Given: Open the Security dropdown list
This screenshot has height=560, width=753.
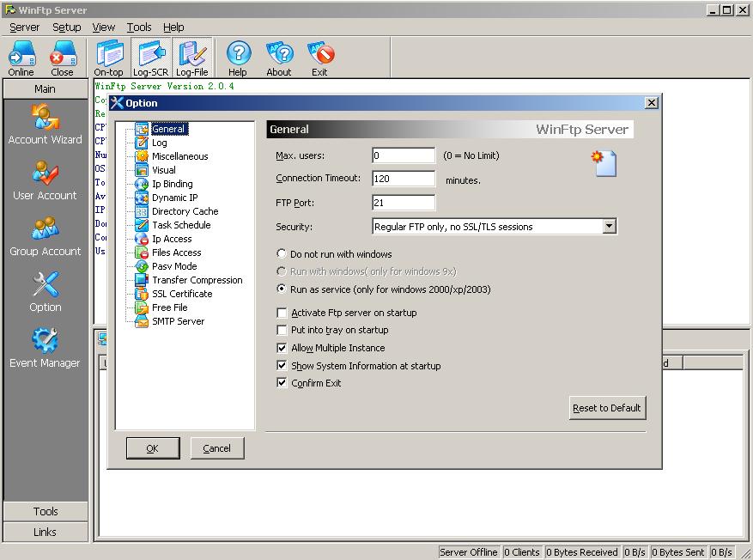Looking at the screenshot, I should tap(610, 225).
